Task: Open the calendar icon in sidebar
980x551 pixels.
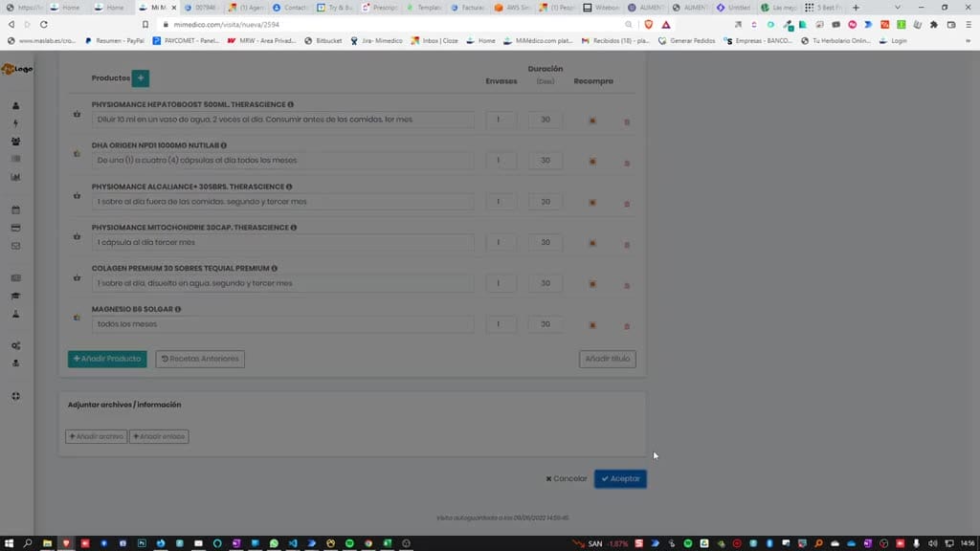Action: point(15,209)
